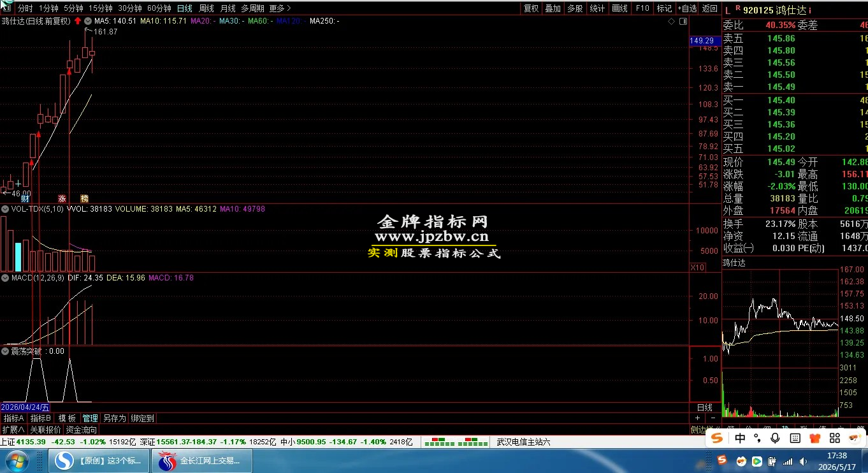Click the 财 marker below the candlestick chart
This screenshot has width=868, height=473.
click(x=25, y=199)
